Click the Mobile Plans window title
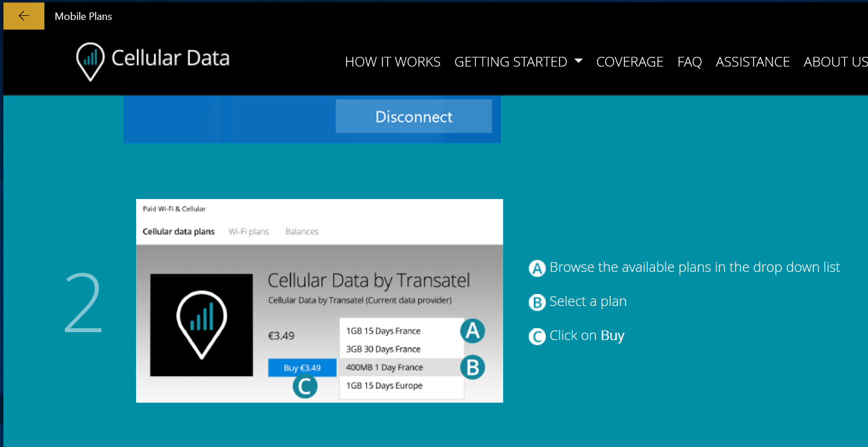Screen dimensions: 868x447 [x=83, y=16]
